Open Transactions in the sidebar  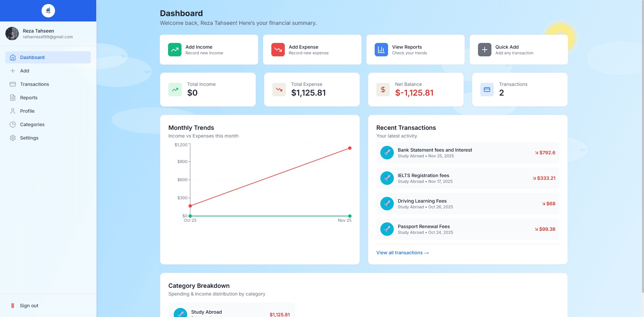tap(48, 84)
